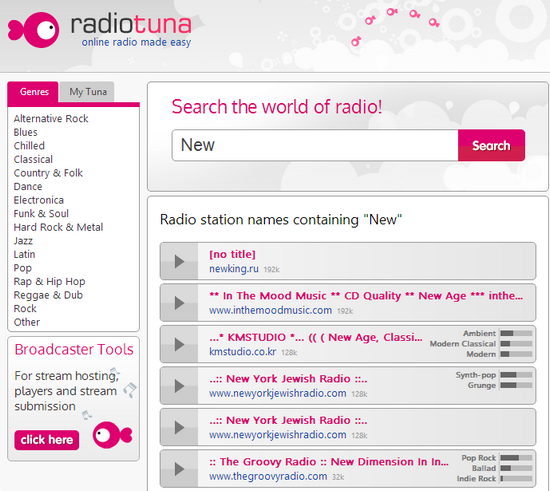This screenshot has height=491, width=550.
Task: Choose the Pop genre
Action: coord(22,268)
